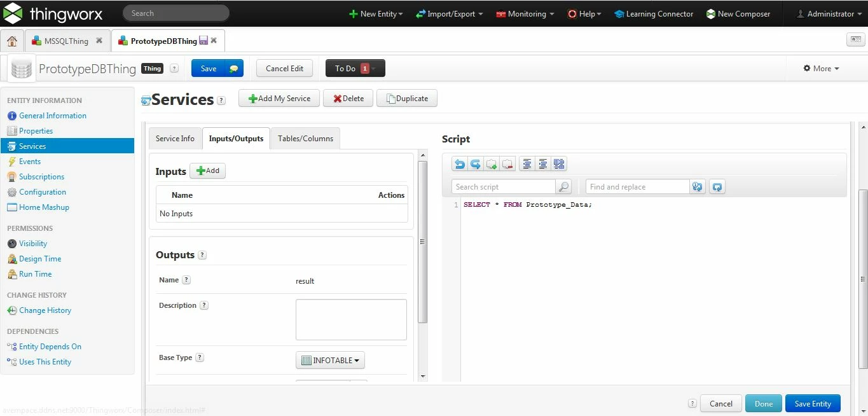Close the PrototypeDBThing tab
Viewport: 868px width, 416px height.
point(214,41)
